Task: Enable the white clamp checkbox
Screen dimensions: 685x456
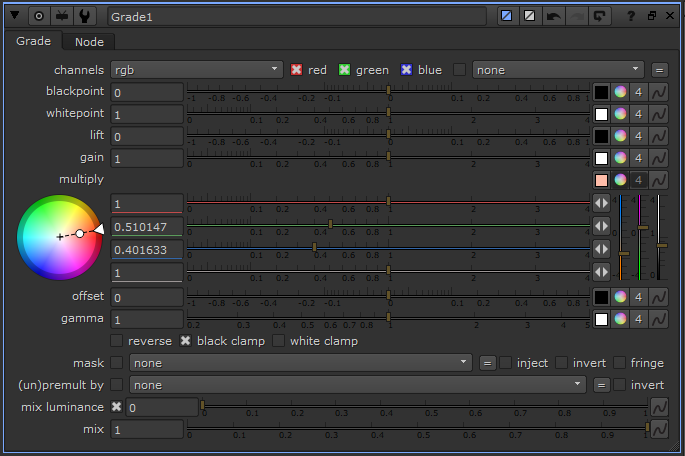Action: [x=278, y=341]
